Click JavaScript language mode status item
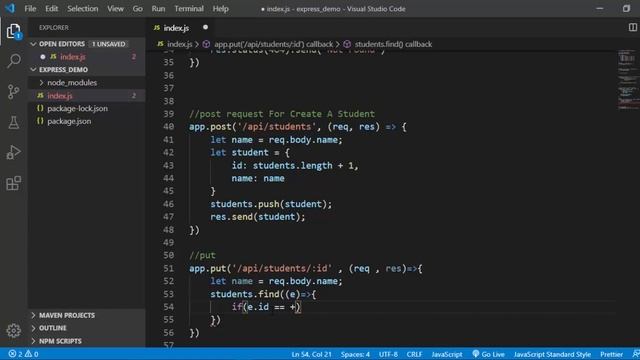 point(447,354)
